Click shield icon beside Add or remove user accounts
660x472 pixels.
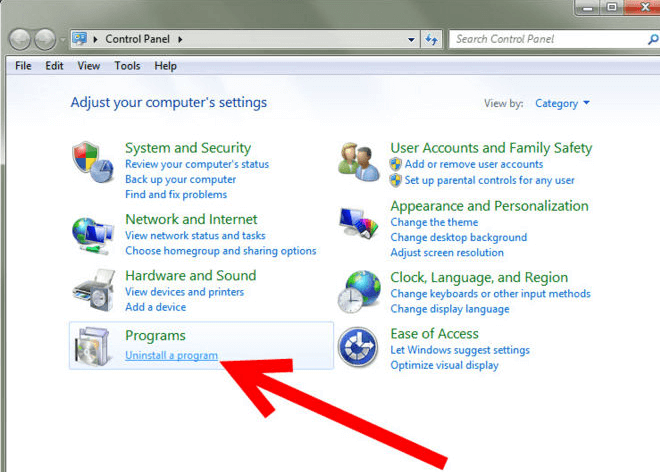[x=395, y=164]
